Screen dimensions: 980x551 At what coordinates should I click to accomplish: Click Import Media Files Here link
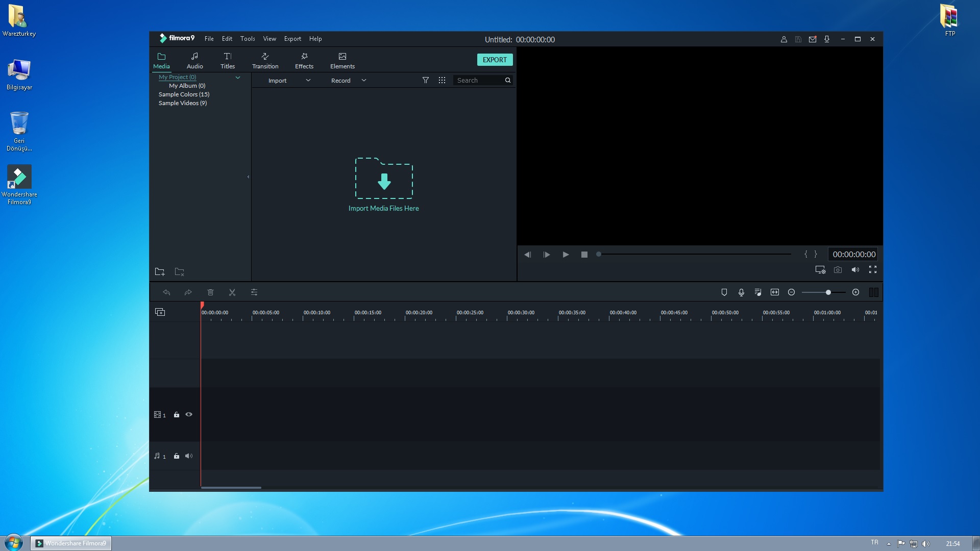tap(383, 208)
